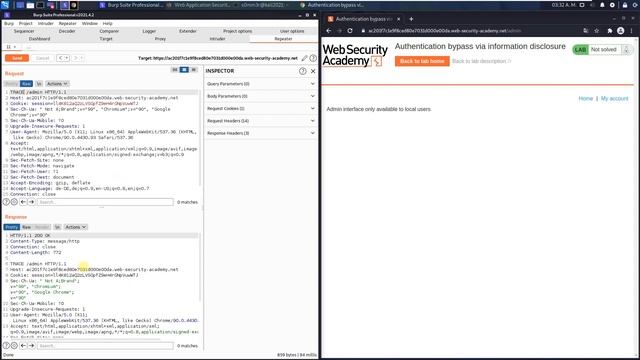This screenshot has width=640, height=360.
Task: Open the Project menu
Action: [25, 24]
